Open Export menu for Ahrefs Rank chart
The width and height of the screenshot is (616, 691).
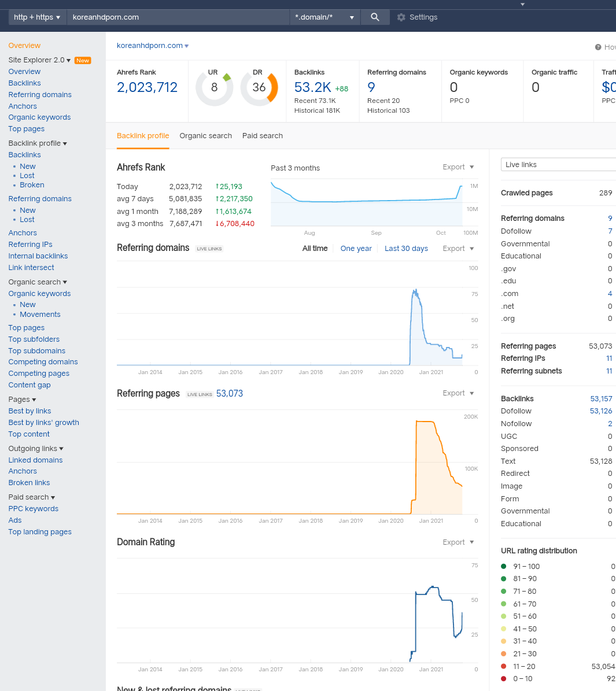458,167
